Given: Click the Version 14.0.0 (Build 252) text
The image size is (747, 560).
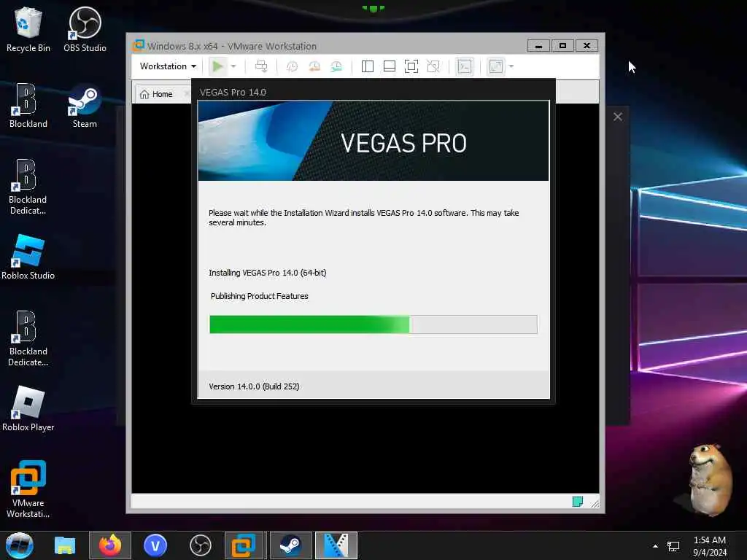Looking at the screenshot, I should click(x=254, y=386).
